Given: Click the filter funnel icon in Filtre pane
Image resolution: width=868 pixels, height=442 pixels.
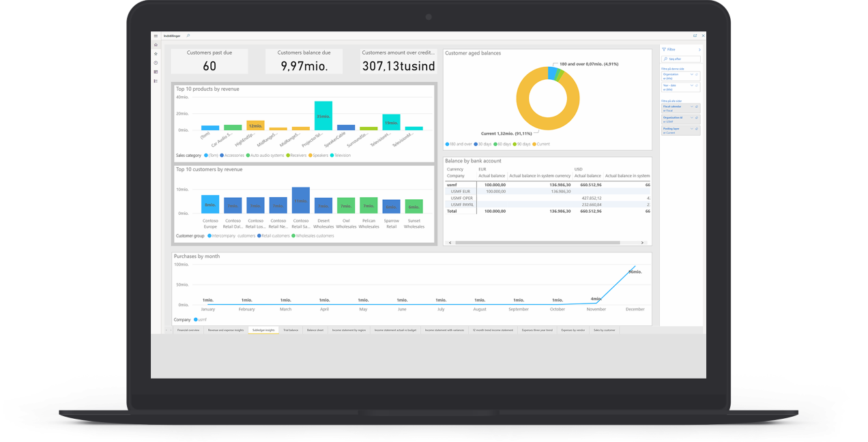Looking at the screenshot, I should click(665, 50).
